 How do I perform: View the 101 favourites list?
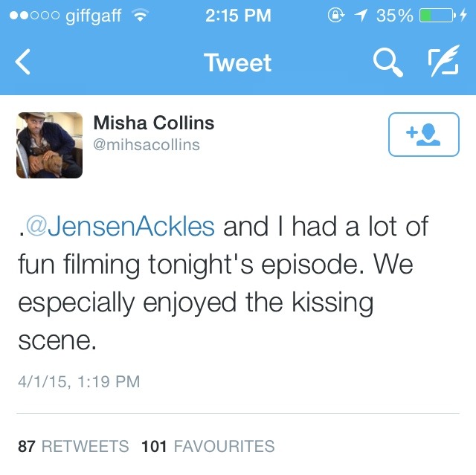208,446
